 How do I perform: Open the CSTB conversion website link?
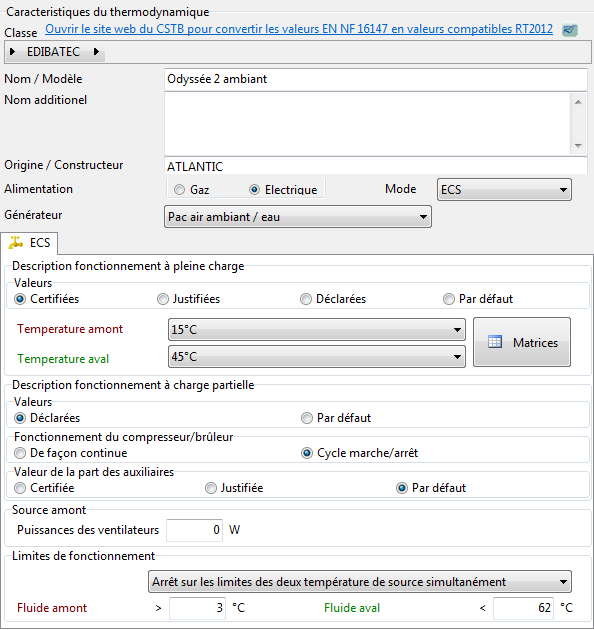pos(299,29)
